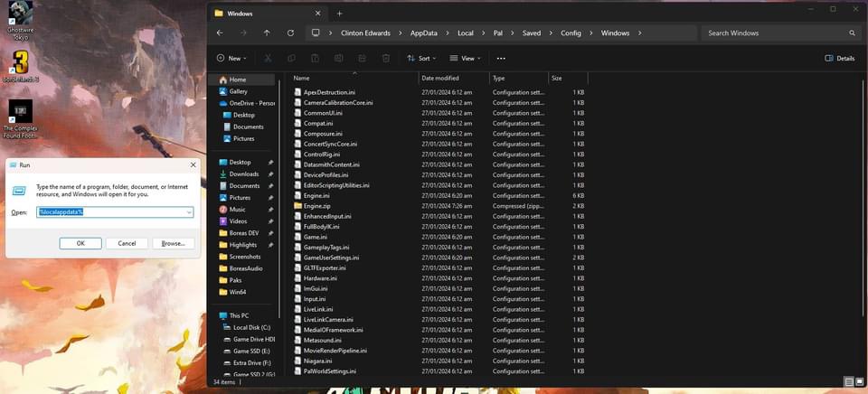Expand the Run dialog Open history dropdown
868x394 pixels.
[x=188, y=211]
